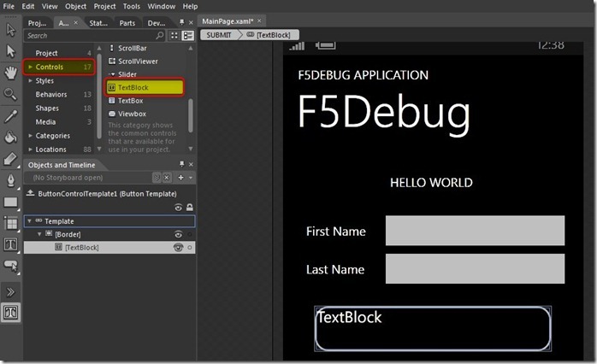Expand the Locations asset group
Screen dimensions: 597x364
[x=30, y=150]
